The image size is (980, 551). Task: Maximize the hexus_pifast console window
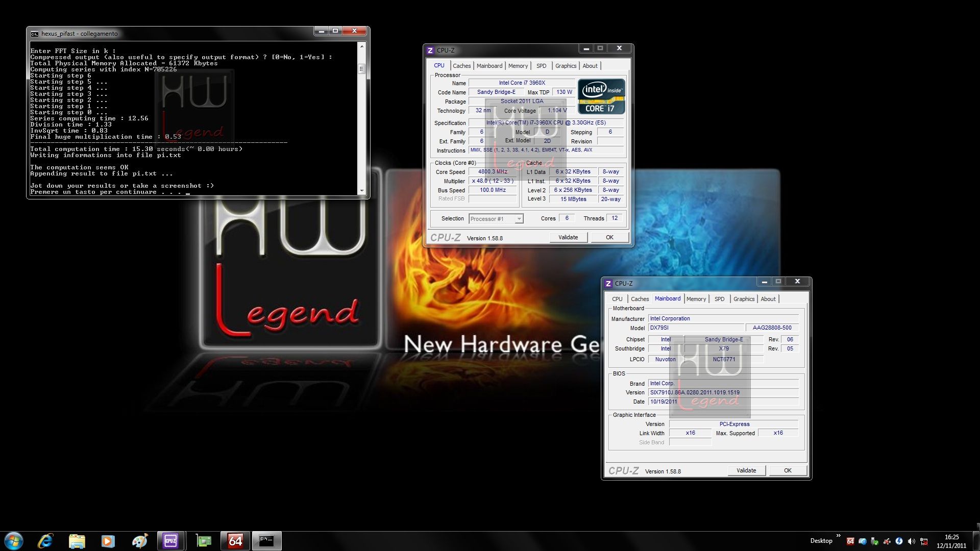(335, 31)
